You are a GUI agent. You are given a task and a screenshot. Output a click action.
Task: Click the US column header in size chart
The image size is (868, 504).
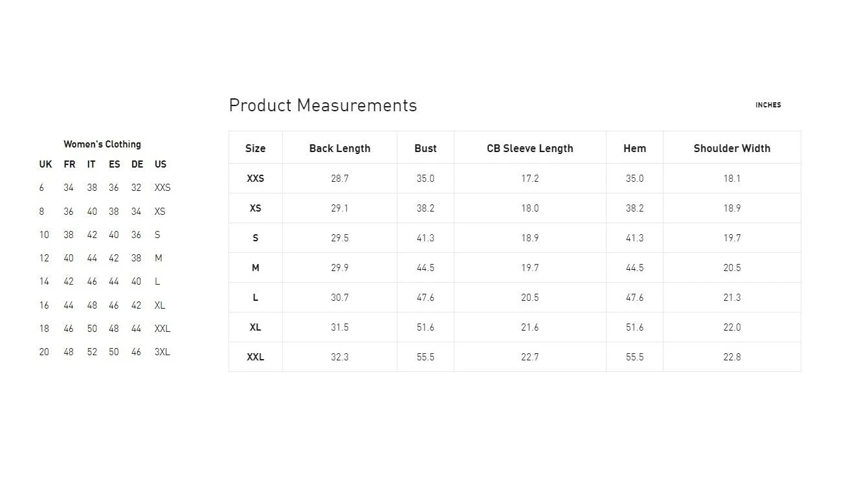[161, 164]
